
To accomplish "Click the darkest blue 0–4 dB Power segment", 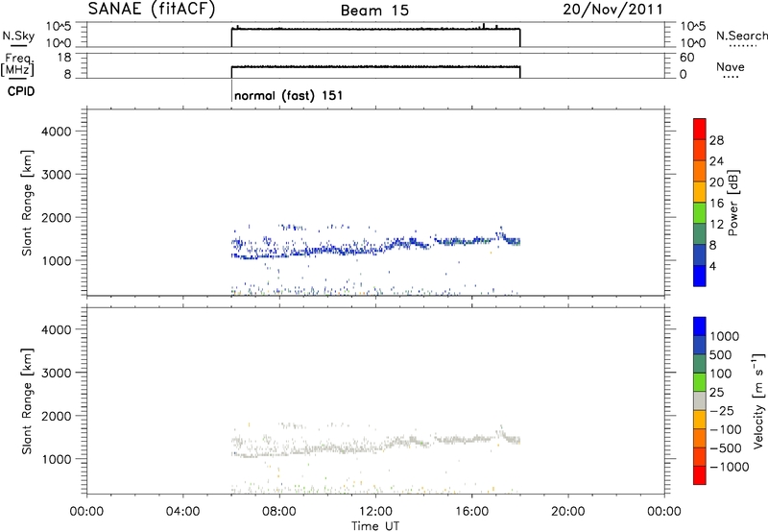I will 700,276.
